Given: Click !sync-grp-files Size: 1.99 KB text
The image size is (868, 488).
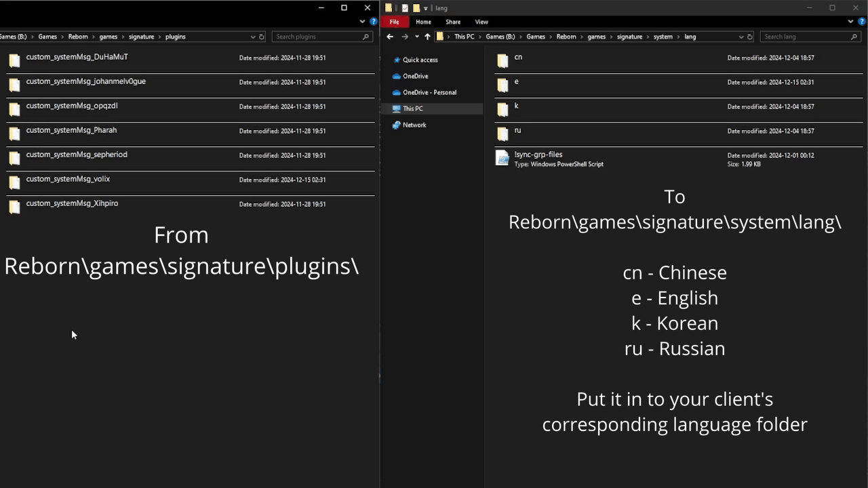Looking at the screenshot, I should point(744,164).
